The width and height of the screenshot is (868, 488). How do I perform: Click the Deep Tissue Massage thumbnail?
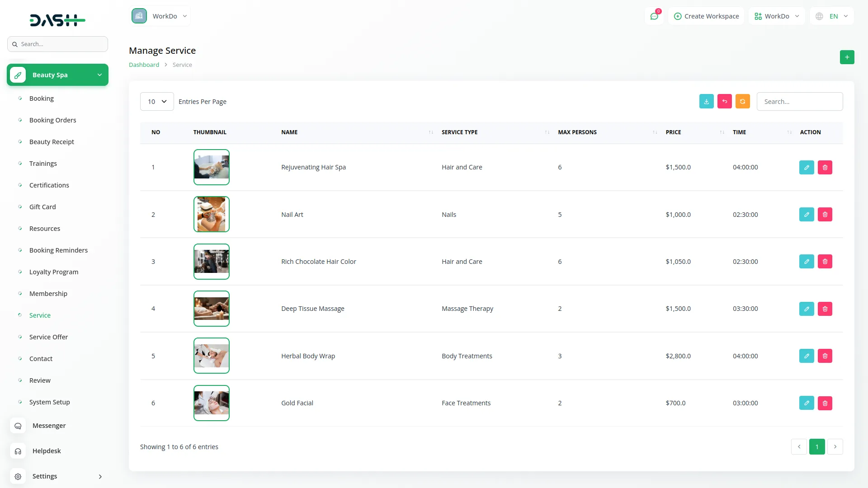click(x=212, y=309)
